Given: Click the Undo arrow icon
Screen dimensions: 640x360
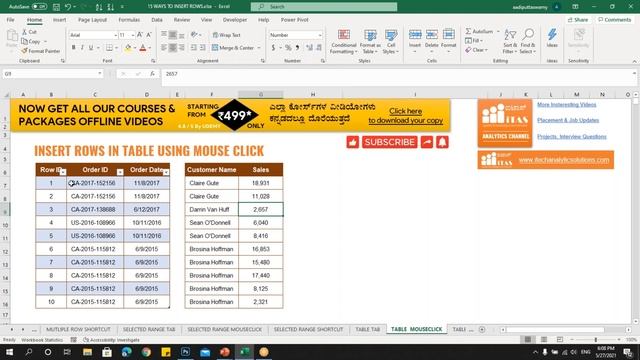Looking at the screenshot, I should pyautogui.click(x=68, y=7).
